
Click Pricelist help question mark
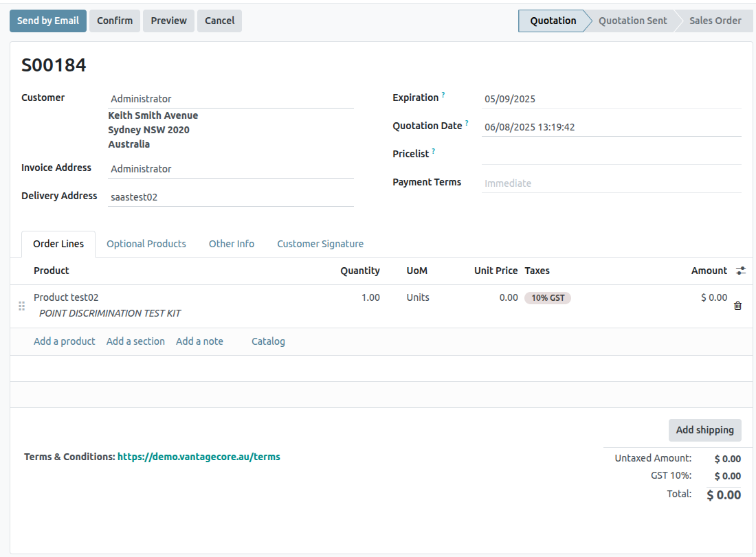434,151
